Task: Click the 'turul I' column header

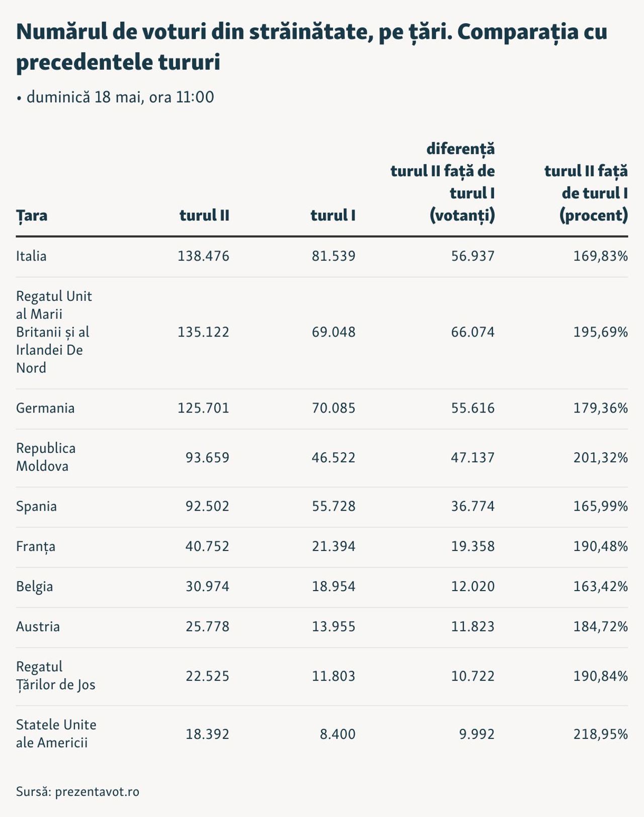Action: pos(333,215)
